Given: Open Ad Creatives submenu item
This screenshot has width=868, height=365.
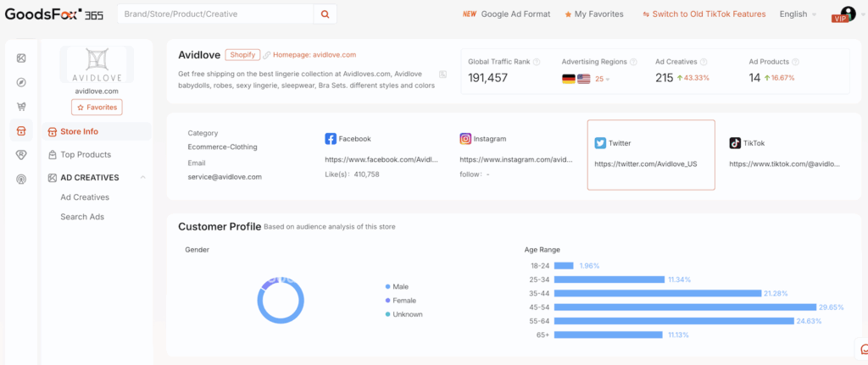Looking at the screenshot, I should click(85, 196).
